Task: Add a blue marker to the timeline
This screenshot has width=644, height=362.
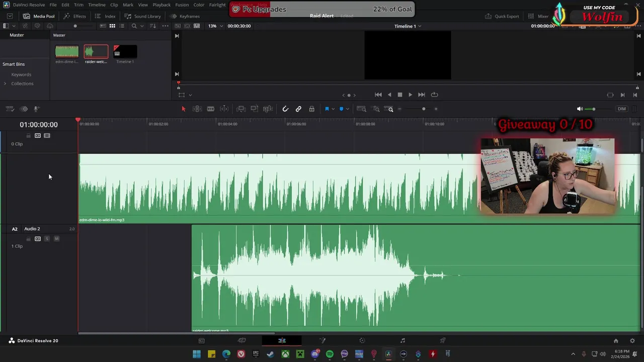Action: 341,109
